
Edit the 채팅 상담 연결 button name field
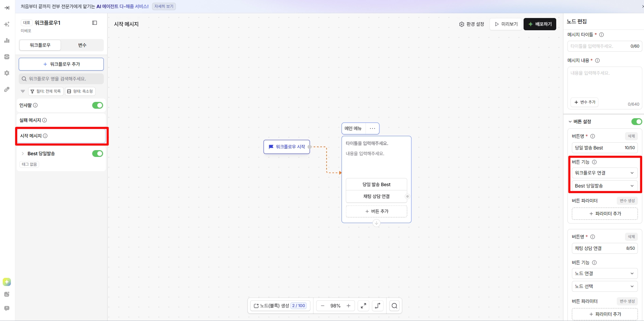(x=605, y=248)
